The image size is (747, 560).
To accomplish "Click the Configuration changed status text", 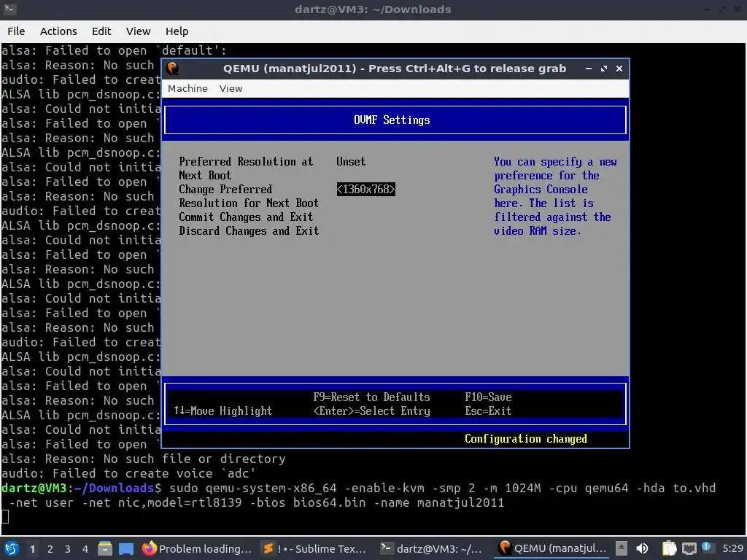I will pyautogui.click(x=526, y=438).
